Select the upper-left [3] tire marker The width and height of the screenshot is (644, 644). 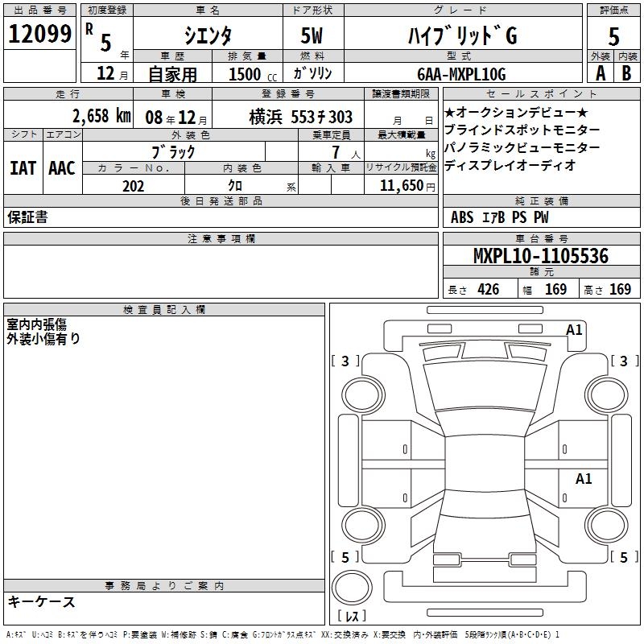click(x=345, y=361)
